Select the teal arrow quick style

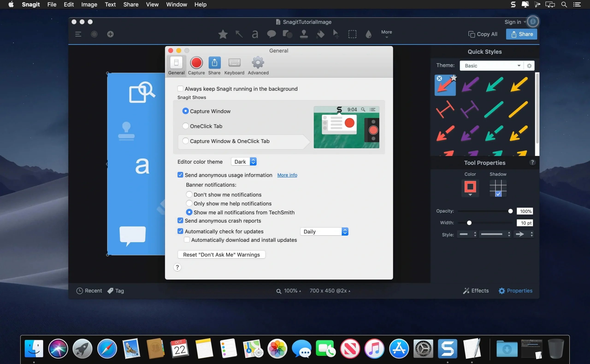click(494, 84)
